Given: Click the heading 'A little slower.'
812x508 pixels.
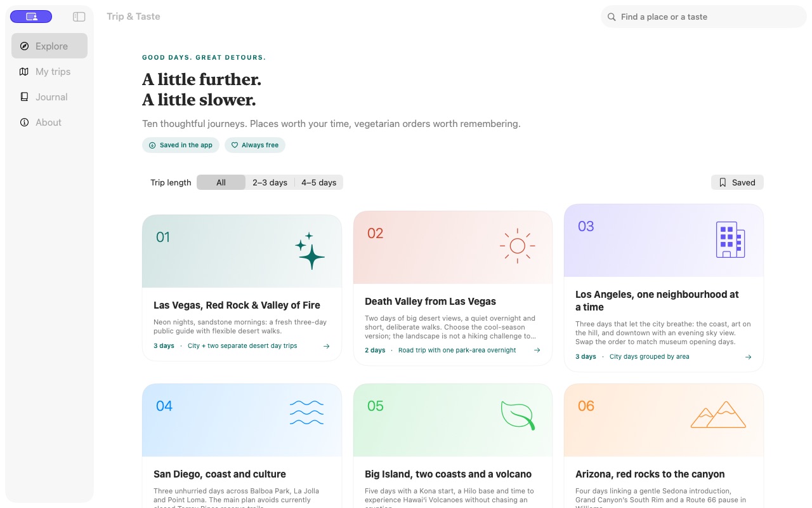Looking at the screenshot, I should (199, 100).
